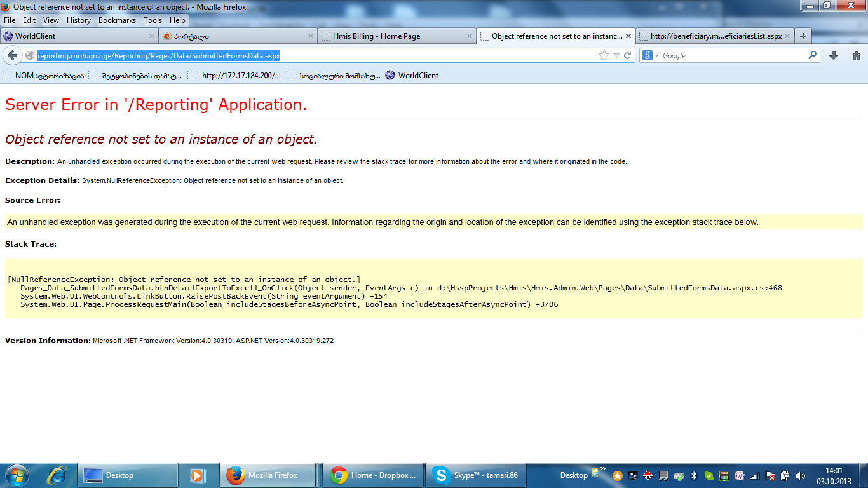The image size is (868, 488).
Task: Open the History menu
Action: click(x=79, y=20)
